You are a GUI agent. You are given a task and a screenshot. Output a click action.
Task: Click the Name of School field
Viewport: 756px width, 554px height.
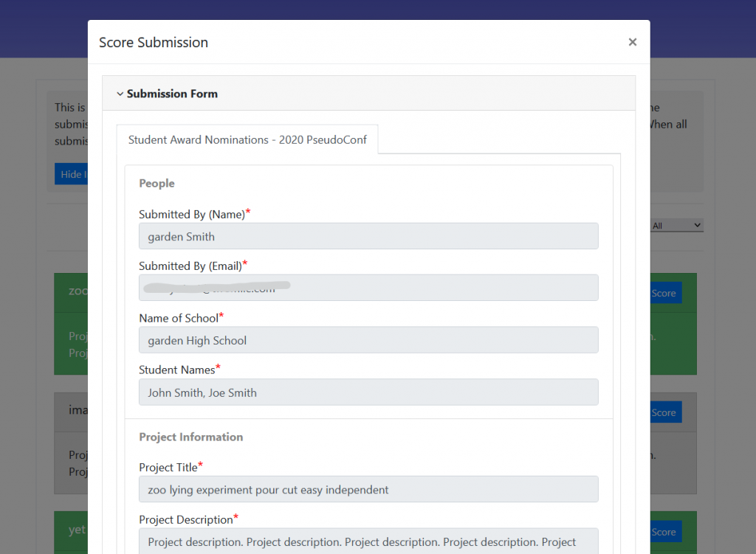pyautogui.click(x=368, y=340)
